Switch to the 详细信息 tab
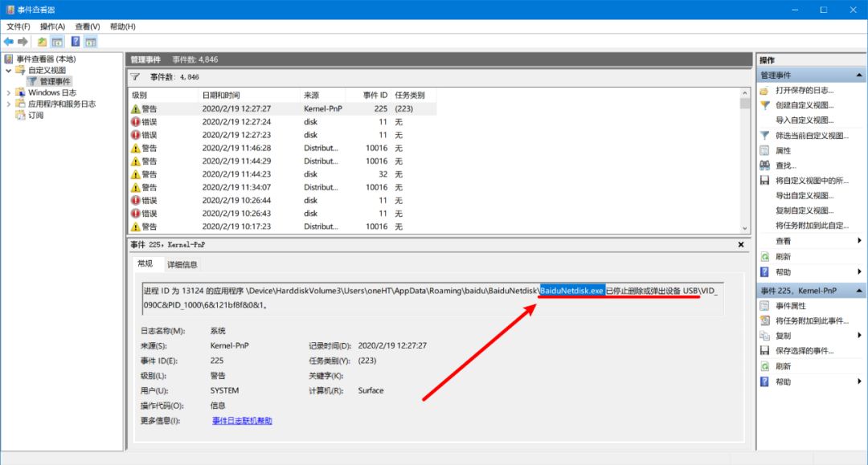 tap(182, 264)
